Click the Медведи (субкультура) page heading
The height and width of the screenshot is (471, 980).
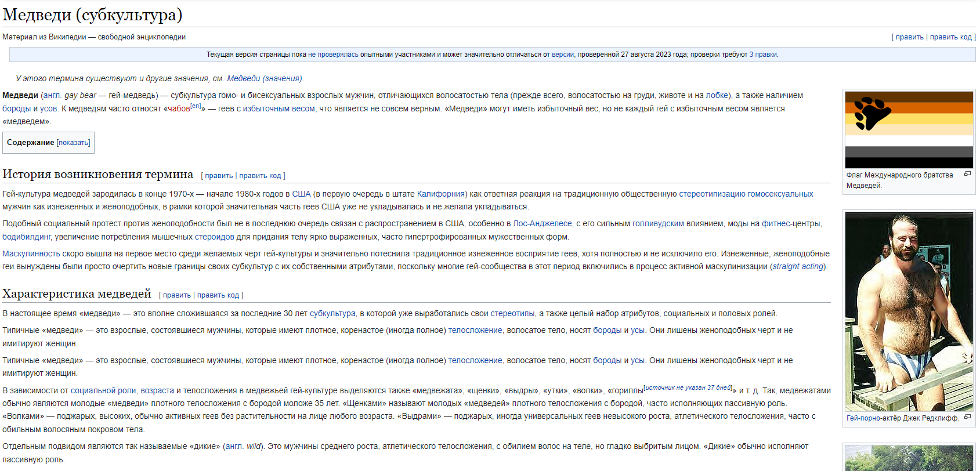click(92, 15)
